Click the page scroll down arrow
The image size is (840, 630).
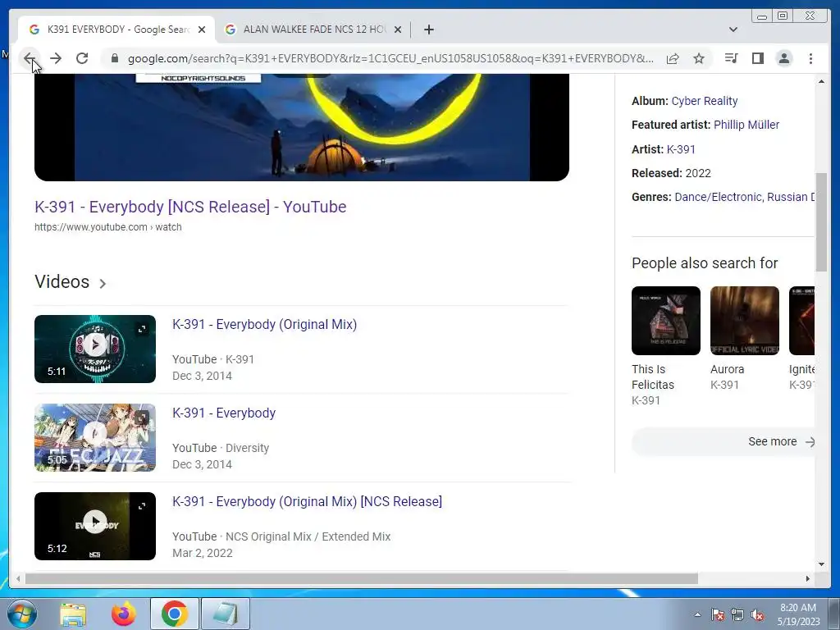pos(821,564)
